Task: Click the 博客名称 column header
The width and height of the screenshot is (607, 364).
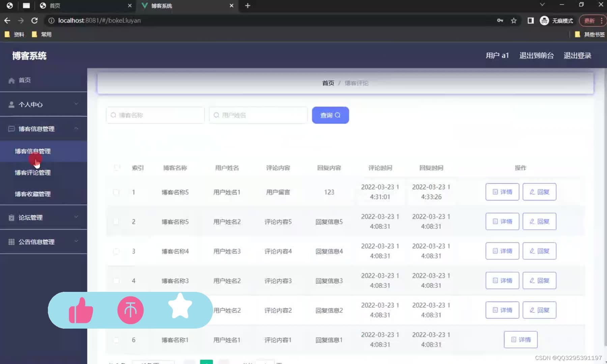Action: (175, 168)
